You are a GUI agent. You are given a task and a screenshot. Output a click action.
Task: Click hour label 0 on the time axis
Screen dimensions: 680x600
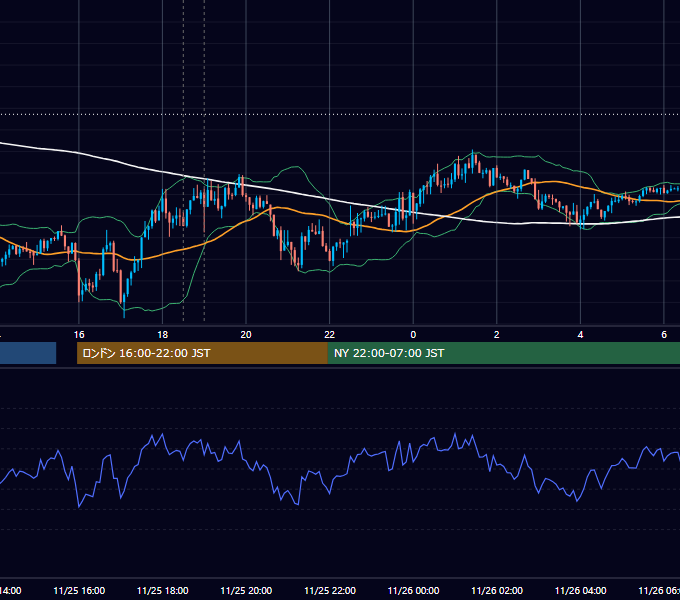(x=413, y=335)
